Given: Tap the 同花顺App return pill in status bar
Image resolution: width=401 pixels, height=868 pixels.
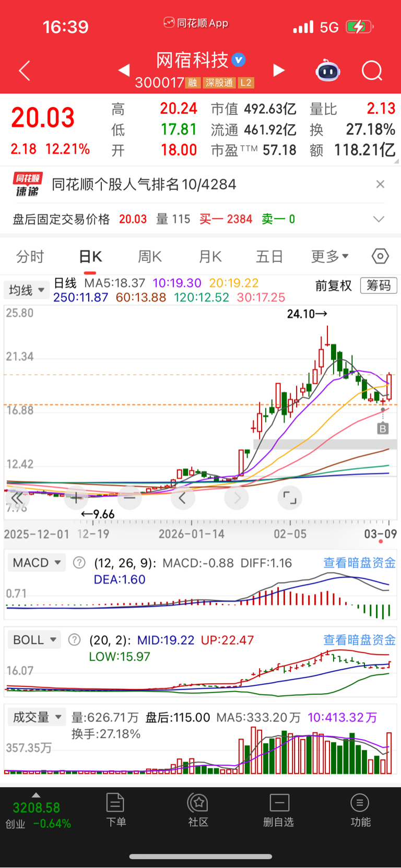Looking at the screenshot, I should (x=196, y=23).
